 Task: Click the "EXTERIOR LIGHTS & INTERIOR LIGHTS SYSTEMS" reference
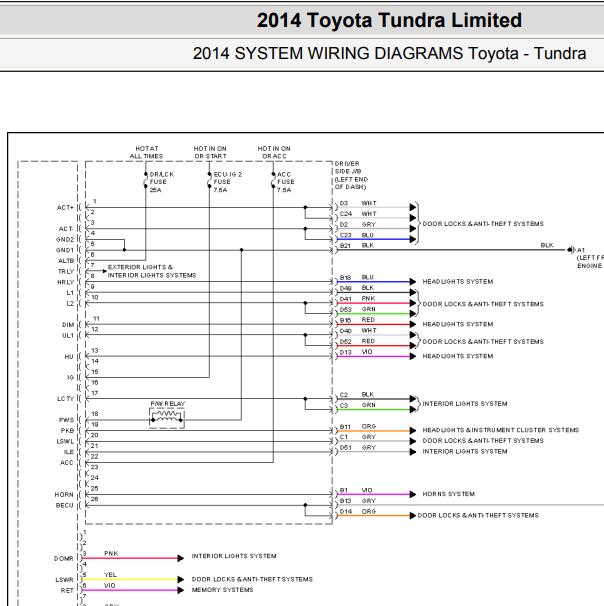click(152, 271)
